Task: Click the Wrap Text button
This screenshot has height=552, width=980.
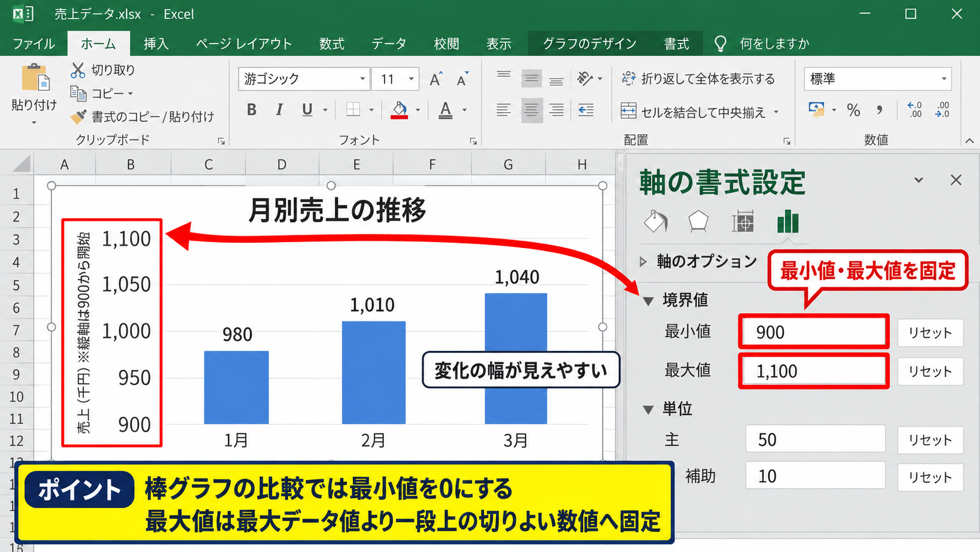Action: pos(698,79)
